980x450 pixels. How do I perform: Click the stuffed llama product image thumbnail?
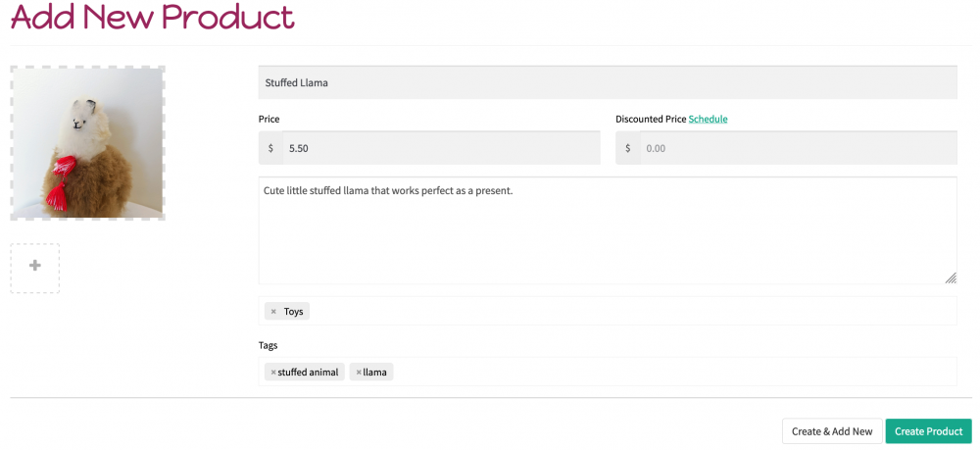click(x=88, y=143)
